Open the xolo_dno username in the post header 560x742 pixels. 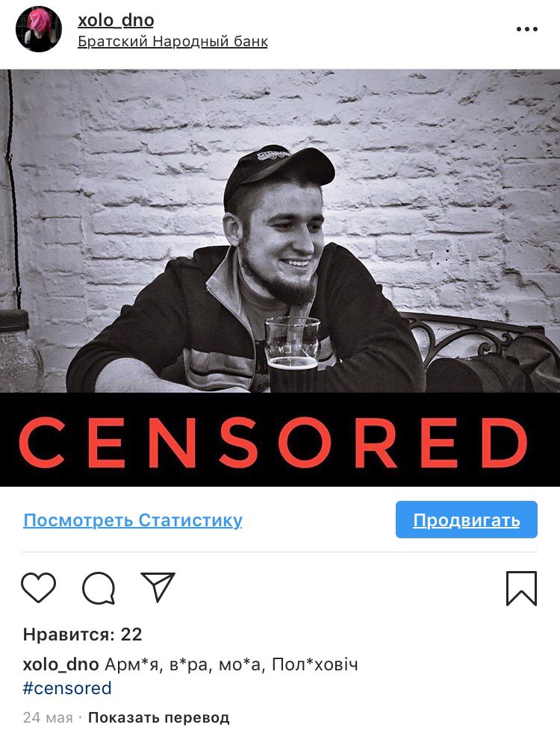click(116, 20)
